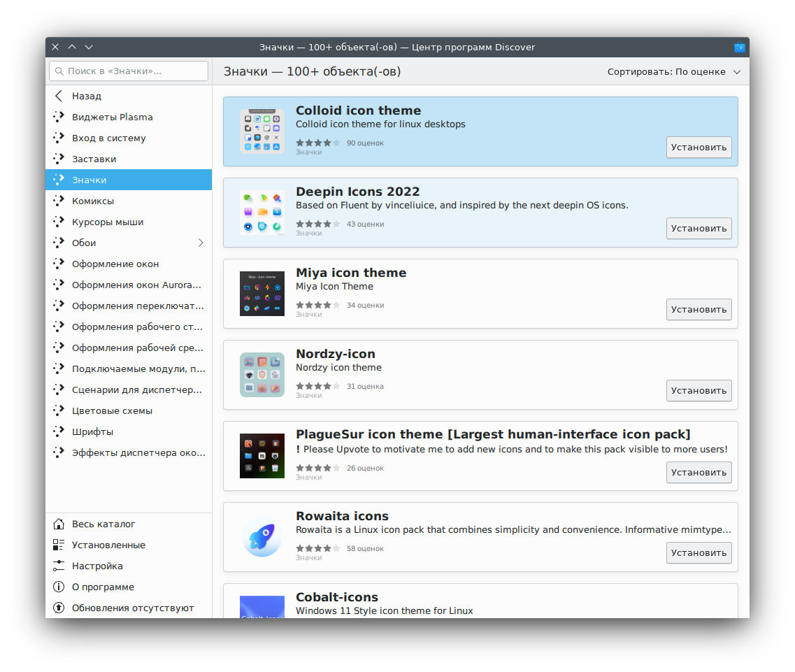Open Сценарии для диспетчера category
Screen dimensions: 795x672
coord(129,389)
